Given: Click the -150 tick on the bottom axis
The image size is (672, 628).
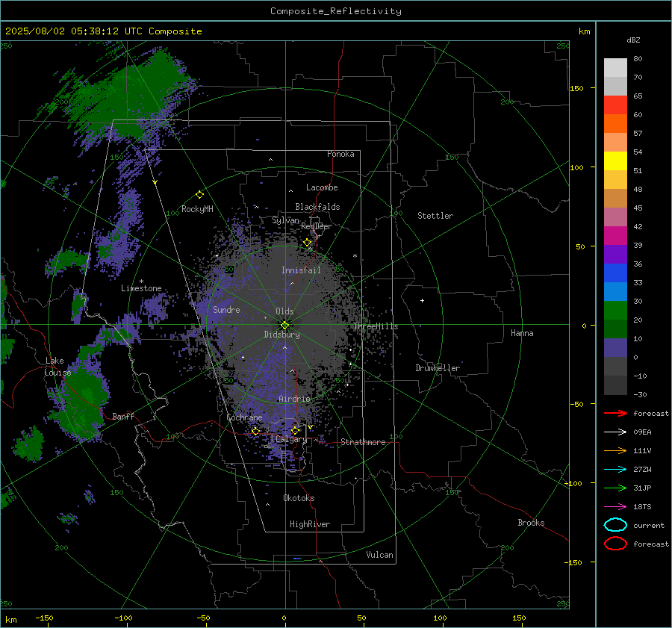Looking at the screenshot, I should point(44,618).
